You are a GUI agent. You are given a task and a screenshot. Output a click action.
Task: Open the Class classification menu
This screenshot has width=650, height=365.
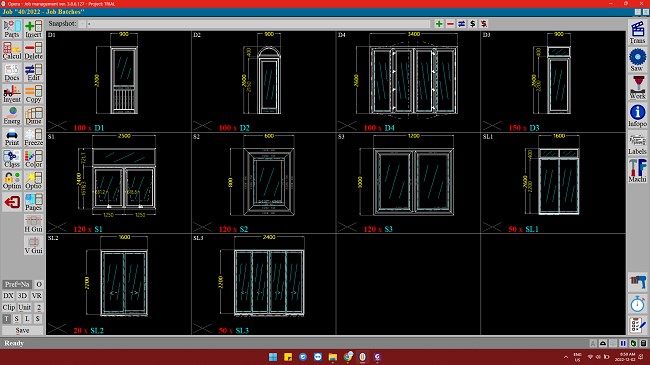tap(12, 159)
